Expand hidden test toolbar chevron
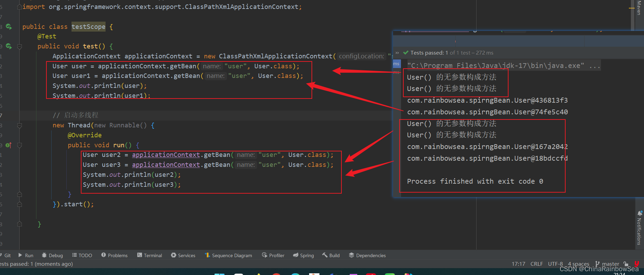The height and width of the screenshot is (275, 644). click(397, 53)
